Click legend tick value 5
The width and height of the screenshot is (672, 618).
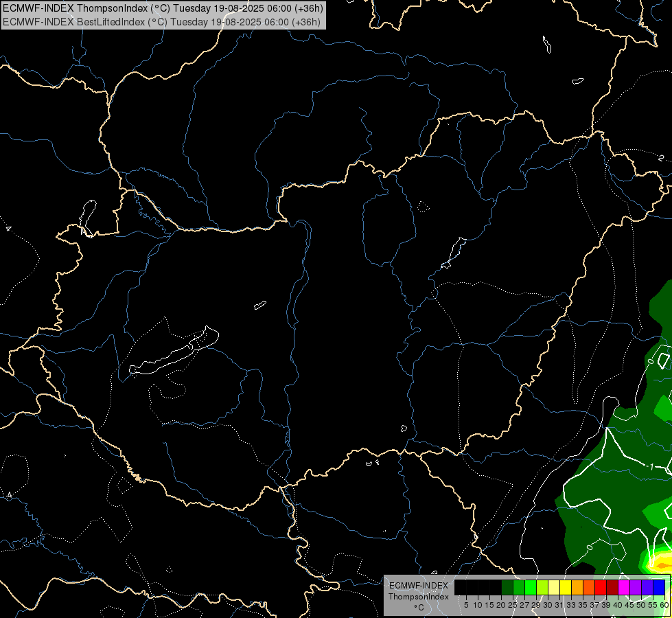466,605
